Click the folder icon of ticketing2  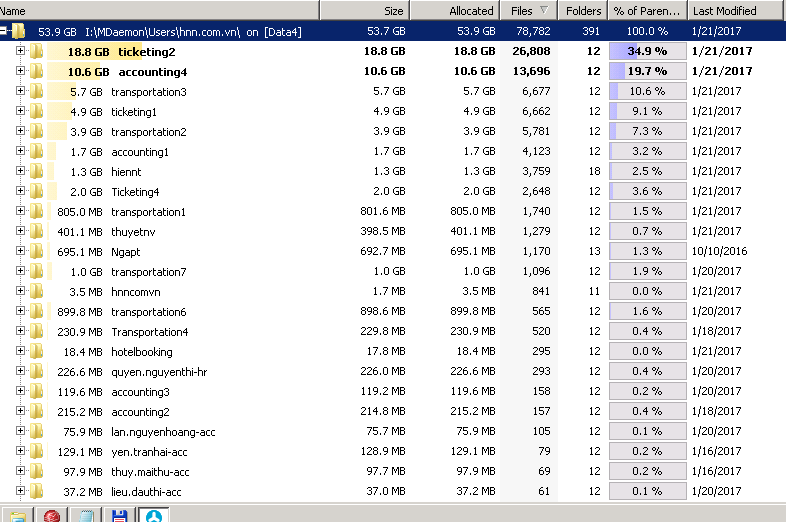pyautogui.click(x=37, y=51)
